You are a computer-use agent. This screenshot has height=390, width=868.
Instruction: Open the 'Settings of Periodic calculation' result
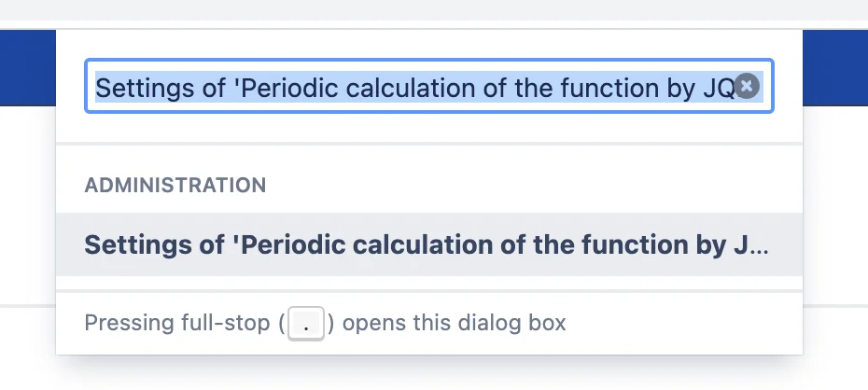click(429, 244)
